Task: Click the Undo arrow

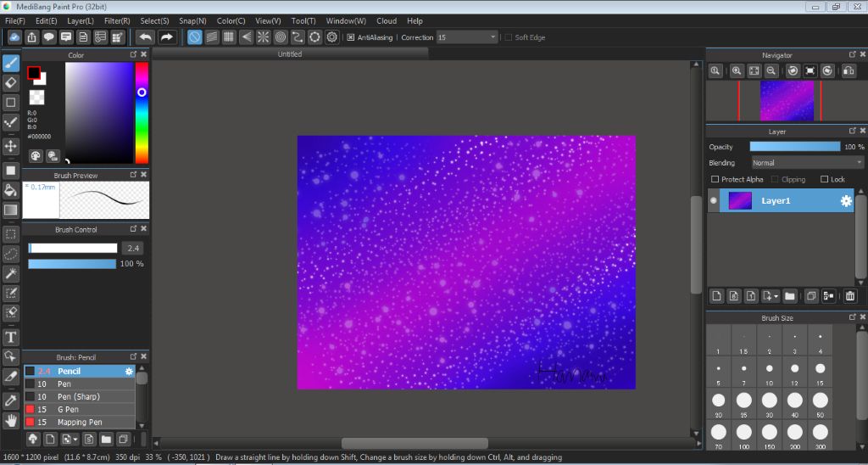Action: (145, 37)
